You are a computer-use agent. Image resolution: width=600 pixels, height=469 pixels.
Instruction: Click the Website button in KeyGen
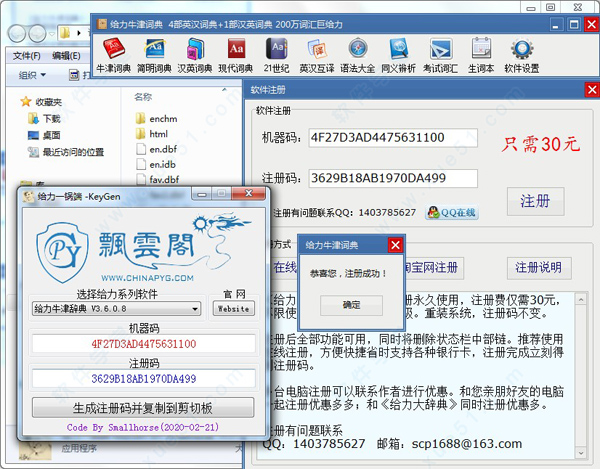pyautogui.click(x=234, y=309)
